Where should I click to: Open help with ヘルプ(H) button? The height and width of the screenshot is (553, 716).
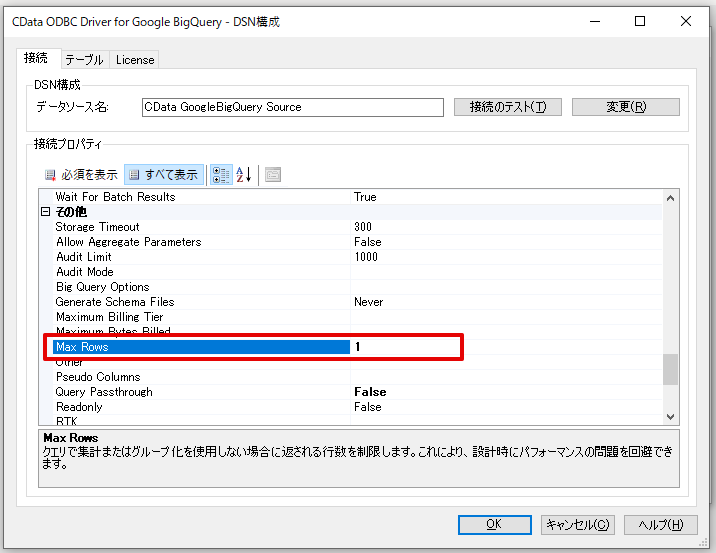click(660, 524)
